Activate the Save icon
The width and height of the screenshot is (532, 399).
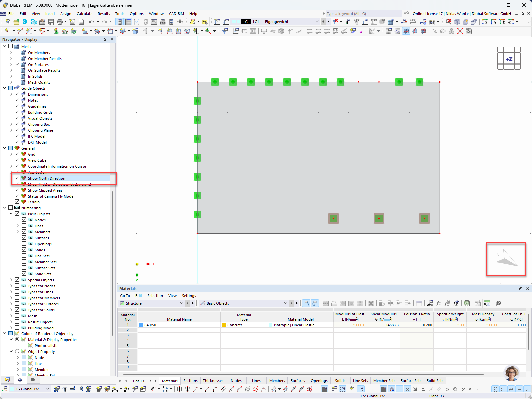pos(51,22)
